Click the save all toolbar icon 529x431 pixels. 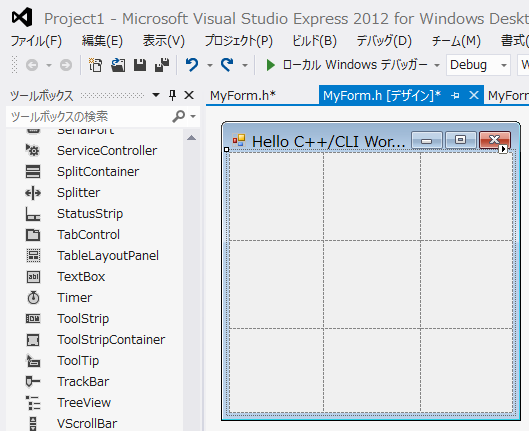pos(162,65)
